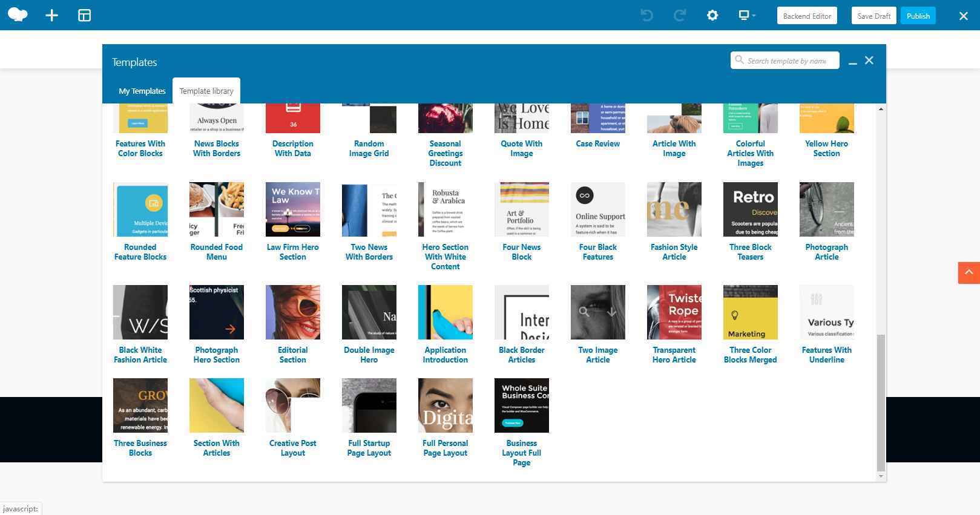
Task: Add a new element with plus icon
Action: click(51, 15)
